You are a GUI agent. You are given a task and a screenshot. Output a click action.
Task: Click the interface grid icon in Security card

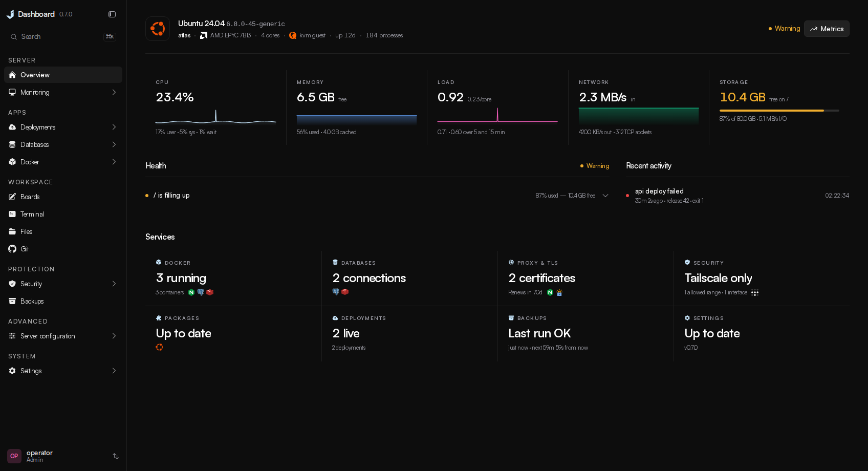point(755,292)
